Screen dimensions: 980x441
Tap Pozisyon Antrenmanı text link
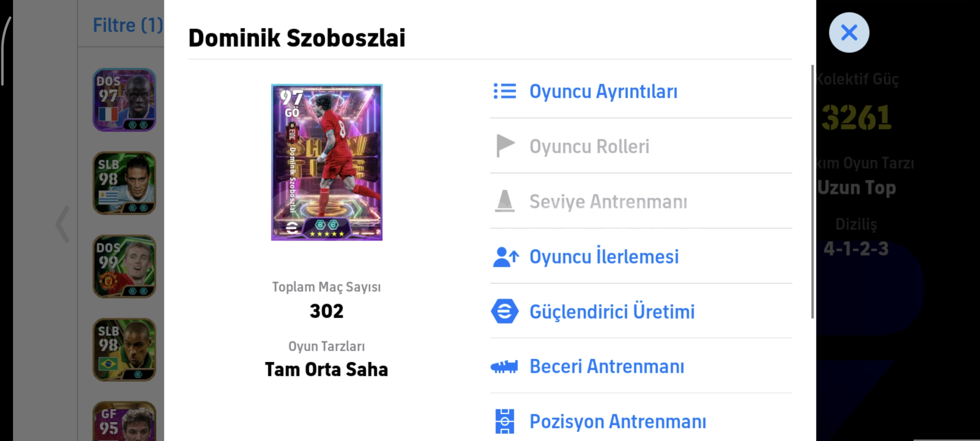618,421
